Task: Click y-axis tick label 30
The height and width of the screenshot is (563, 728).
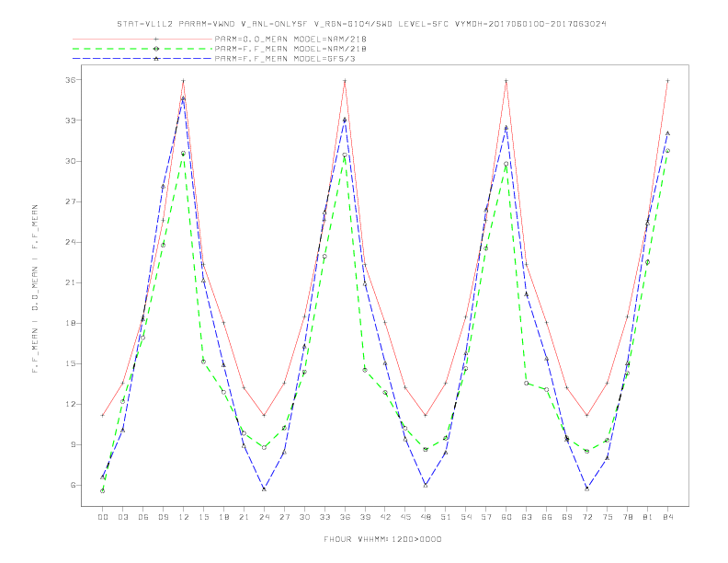Action: click(70, 161)
